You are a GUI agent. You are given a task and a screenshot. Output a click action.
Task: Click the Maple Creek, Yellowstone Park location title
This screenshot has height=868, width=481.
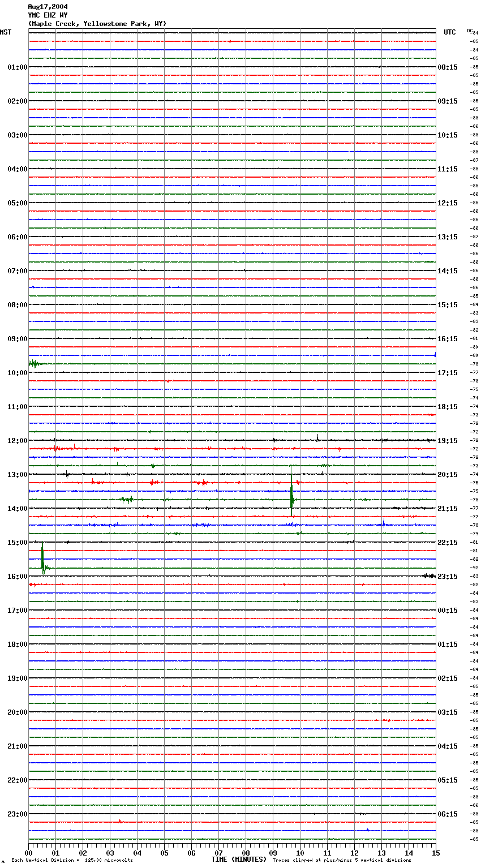click(97, 24)
